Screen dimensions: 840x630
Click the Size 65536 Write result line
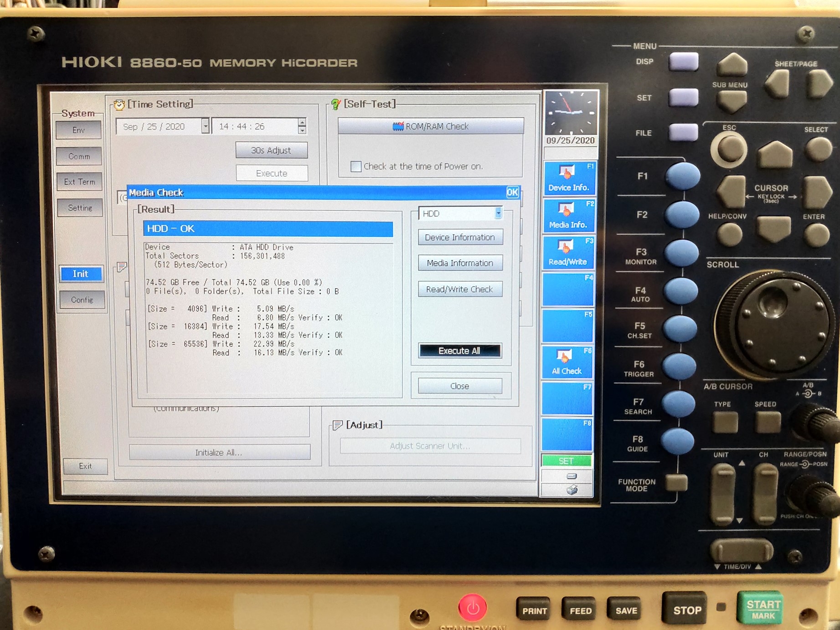(x=221, y=344)
